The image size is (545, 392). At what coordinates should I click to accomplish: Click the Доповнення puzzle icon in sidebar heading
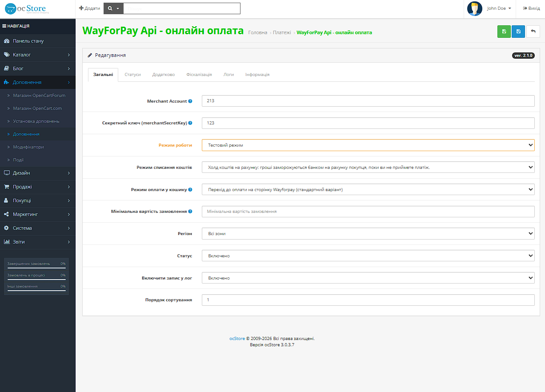(6, 82)
